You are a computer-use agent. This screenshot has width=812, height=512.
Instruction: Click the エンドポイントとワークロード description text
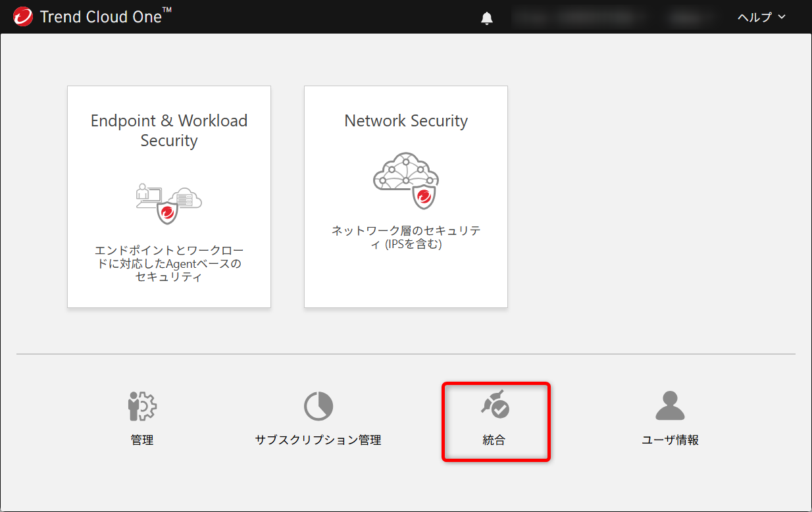click(169, 264)
